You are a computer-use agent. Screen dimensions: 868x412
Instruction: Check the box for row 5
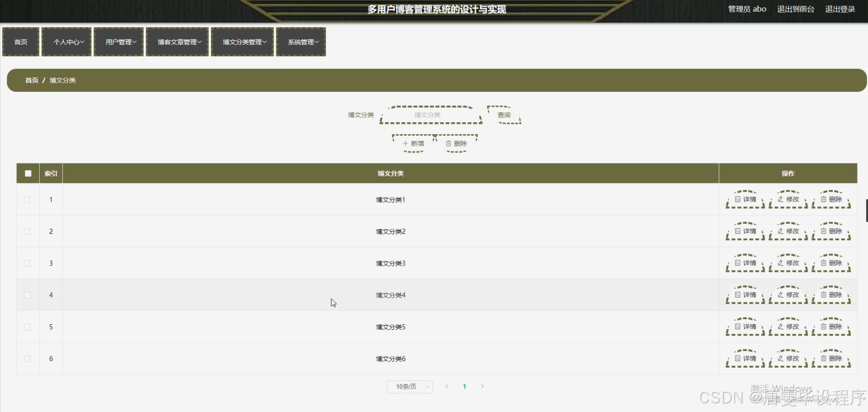27,327
